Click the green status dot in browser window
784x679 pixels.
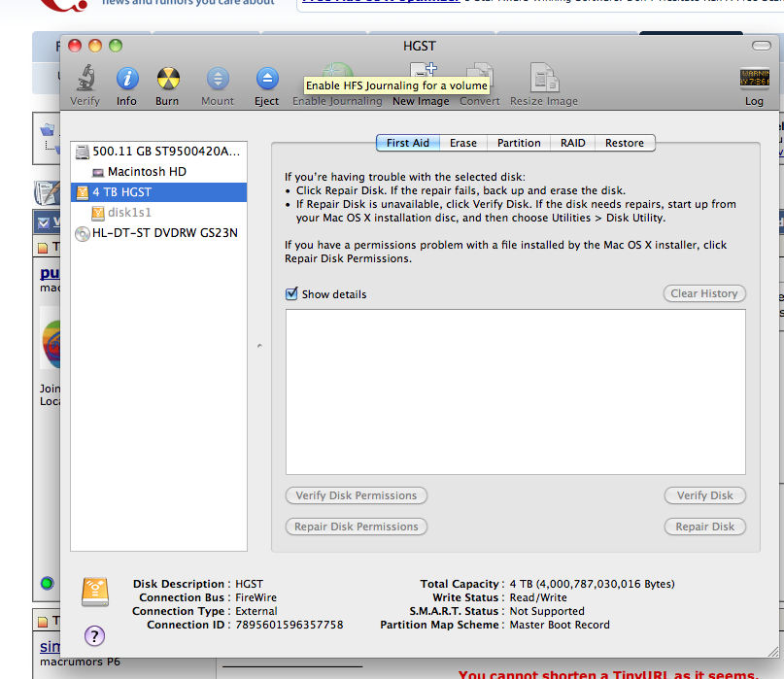(47, 583)
